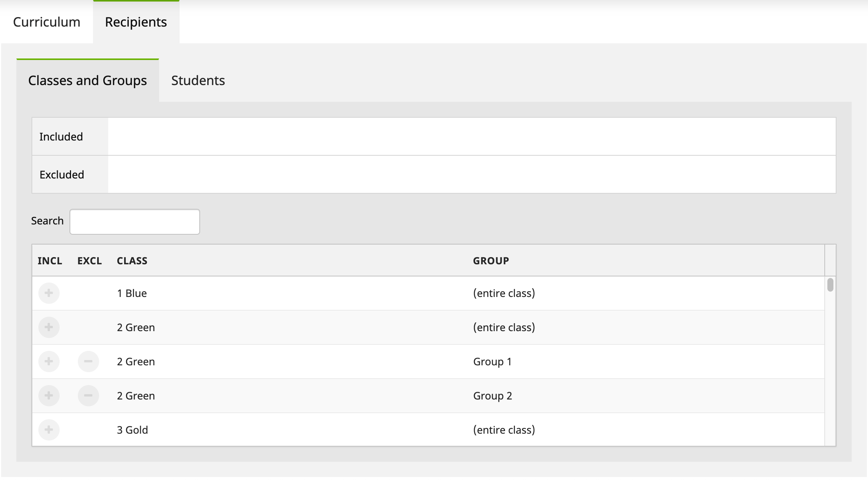Click the table's vertical scrollbar handle
This screenshot has height=480, width=868.
[x=830, y=285]
